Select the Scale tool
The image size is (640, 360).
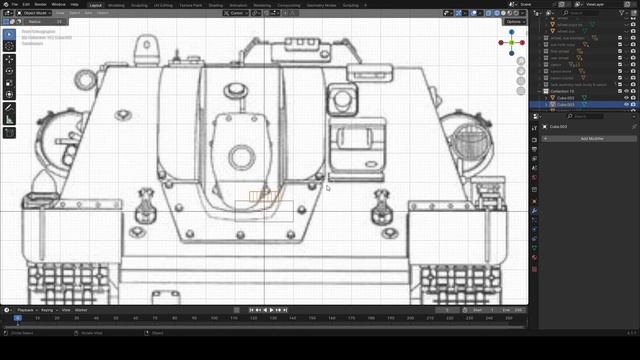tap(9, 83)
